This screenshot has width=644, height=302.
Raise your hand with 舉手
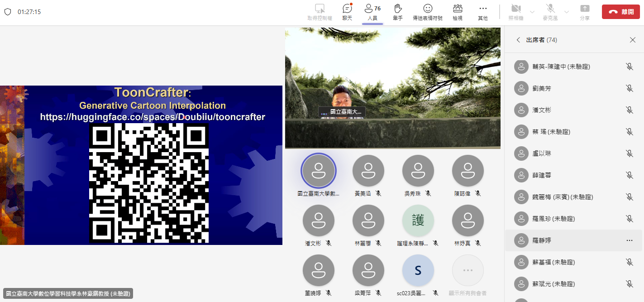(398, 12)
